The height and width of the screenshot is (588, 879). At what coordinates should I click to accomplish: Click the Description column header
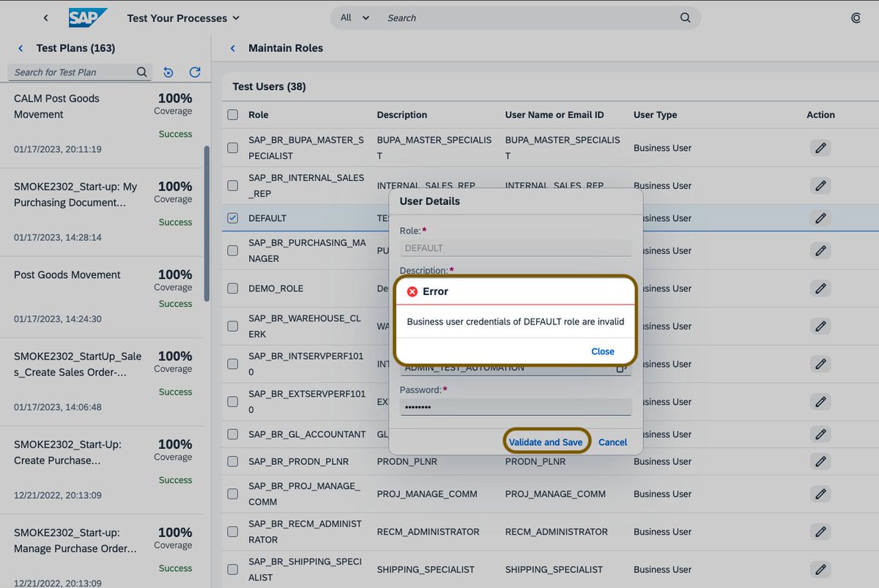pos(402,115)
